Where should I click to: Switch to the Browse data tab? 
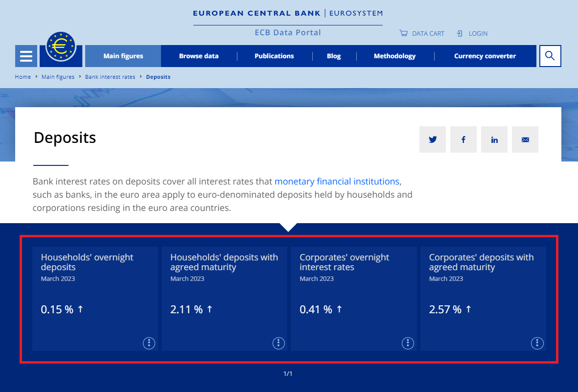click(199, 56)
